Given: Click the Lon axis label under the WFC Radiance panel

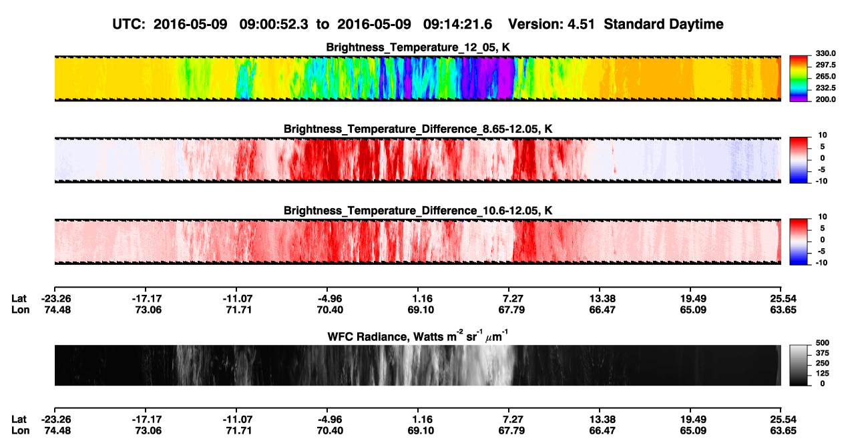Looking at the screenshot, I should (x=20, y=430).
